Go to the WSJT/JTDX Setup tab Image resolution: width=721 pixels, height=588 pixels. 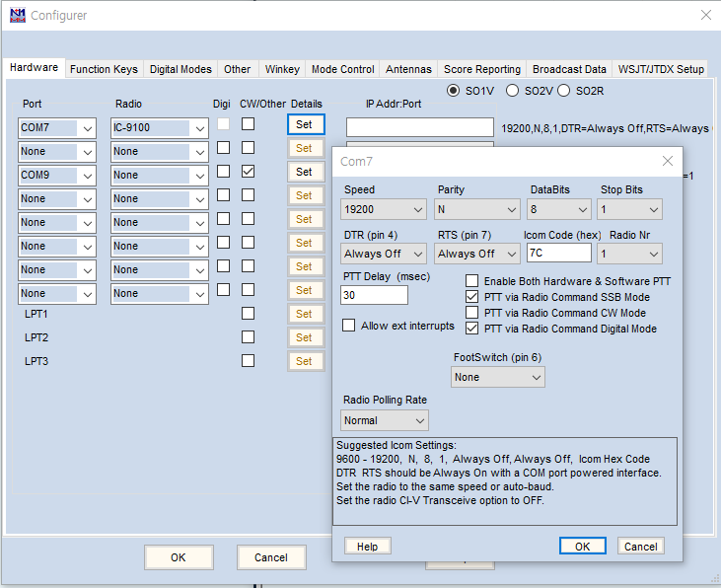click(661, 69)
